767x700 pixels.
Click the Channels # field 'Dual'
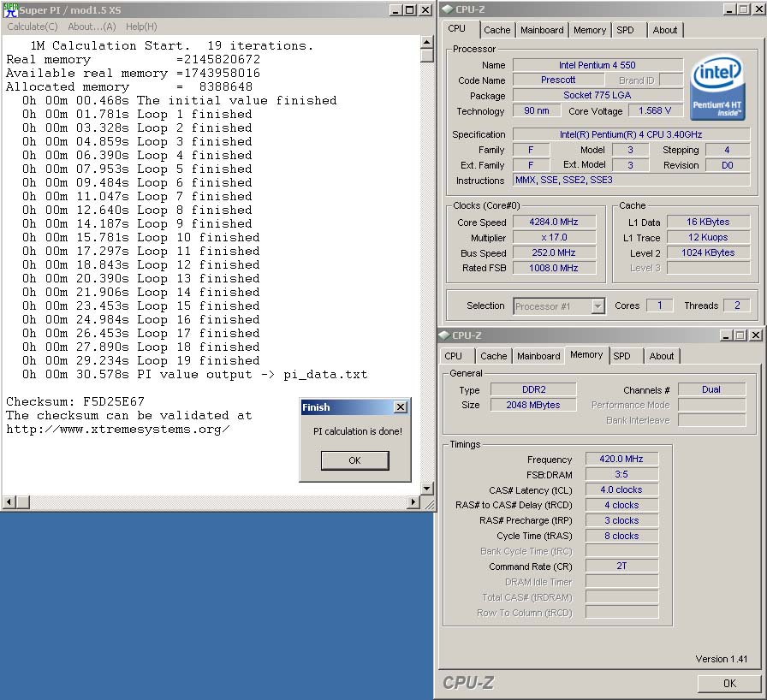[x=711, y=389]
